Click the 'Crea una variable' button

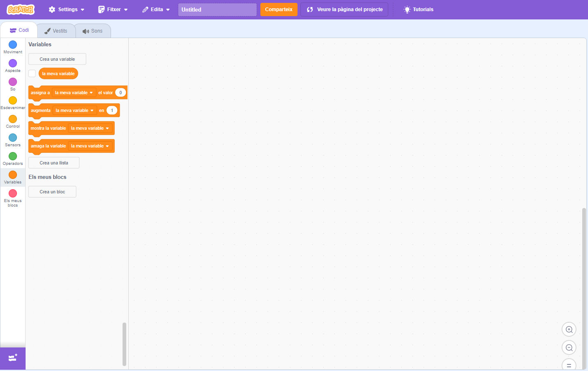(57, 59)
